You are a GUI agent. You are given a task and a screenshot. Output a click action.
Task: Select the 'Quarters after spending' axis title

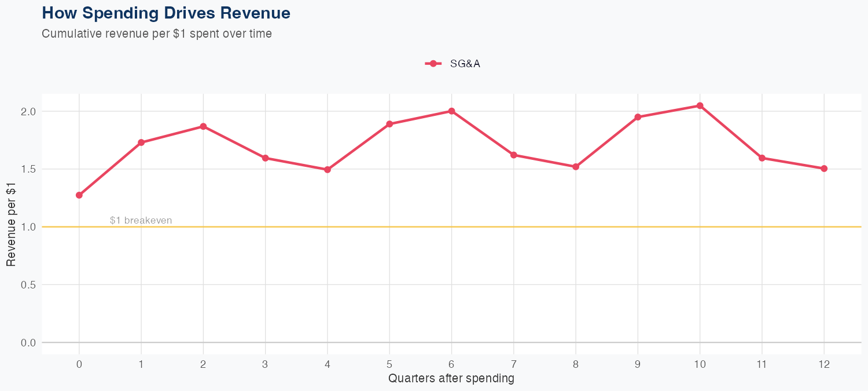click(x=451, y=379)
